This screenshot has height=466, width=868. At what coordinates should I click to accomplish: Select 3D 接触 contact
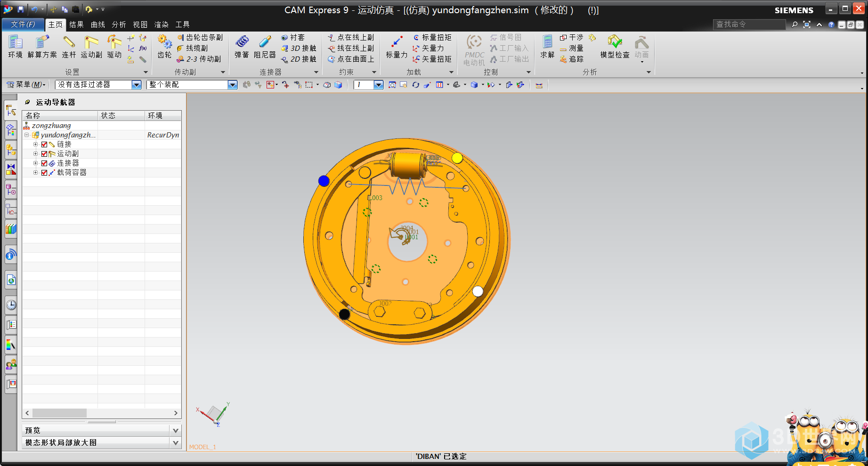tap(299, 48)
